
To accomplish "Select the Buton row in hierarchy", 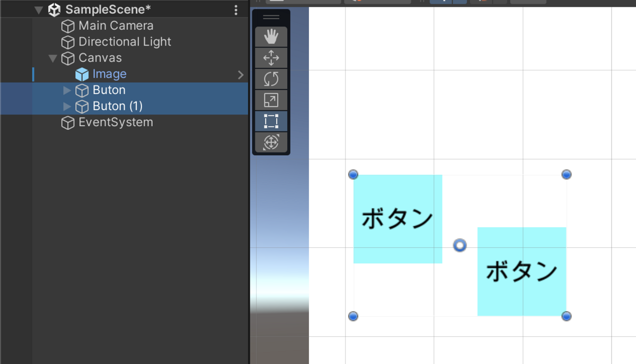I will click(124, 90).
